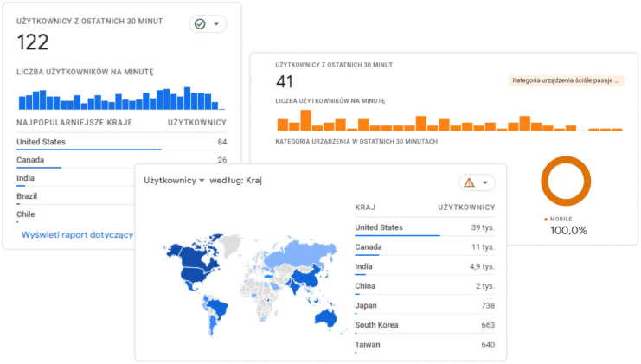Screen dimensions: 641x364
Task: Select the South Korea row in country table
Action: point(424,325)
